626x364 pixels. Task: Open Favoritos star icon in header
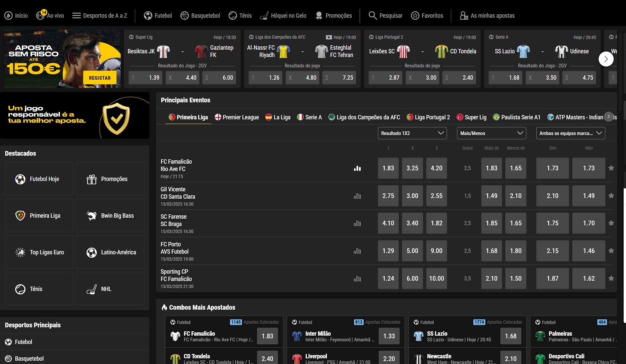(x=427, y=16)
